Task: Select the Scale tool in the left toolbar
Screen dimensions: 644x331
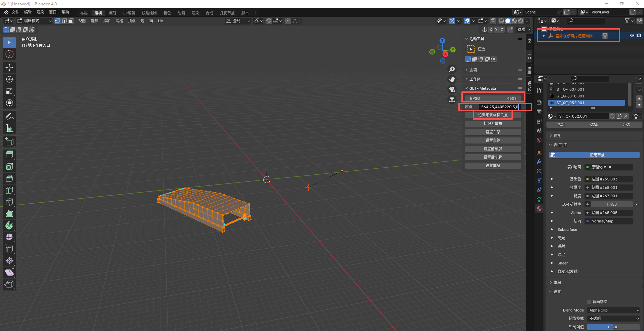Action: pyautogui.click(x=9, y=91)
